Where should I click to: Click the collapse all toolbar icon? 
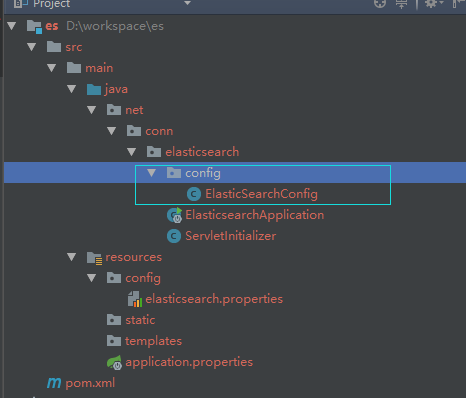tap(401, 4)
